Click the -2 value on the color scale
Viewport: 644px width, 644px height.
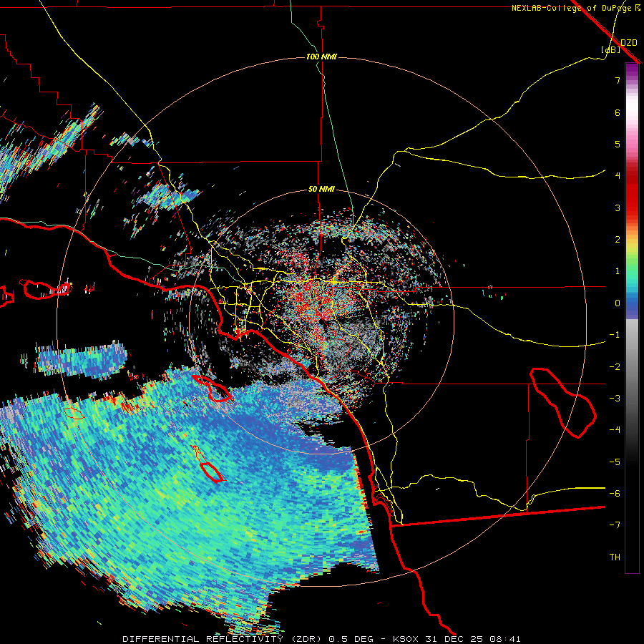click(x=615, y=367)
